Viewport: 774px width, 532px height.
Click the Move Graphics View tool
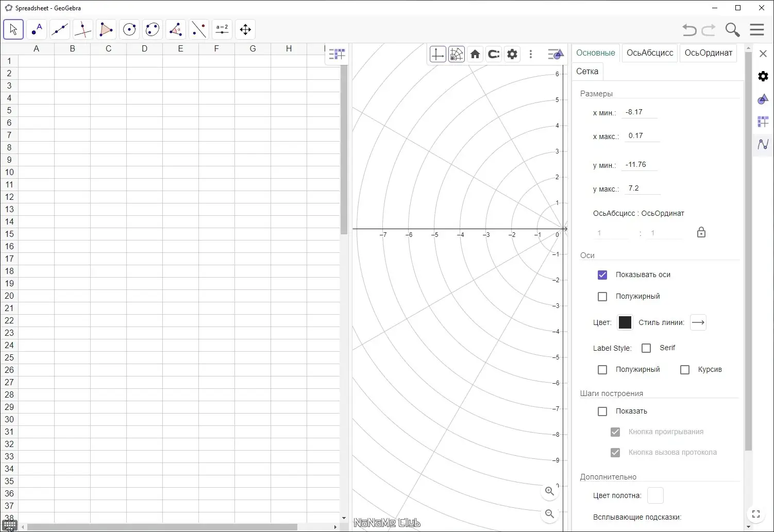[245, 29]
